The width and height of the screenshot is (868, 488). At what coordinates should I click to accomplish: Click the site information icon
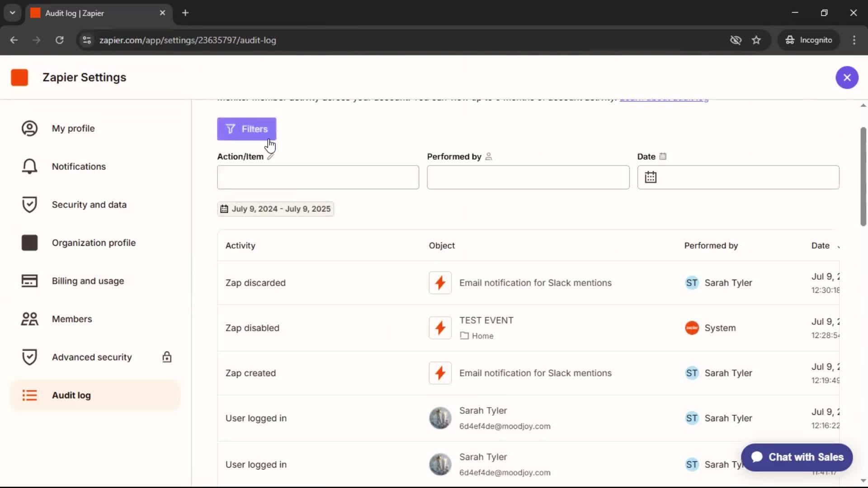[x=86, y=40]
